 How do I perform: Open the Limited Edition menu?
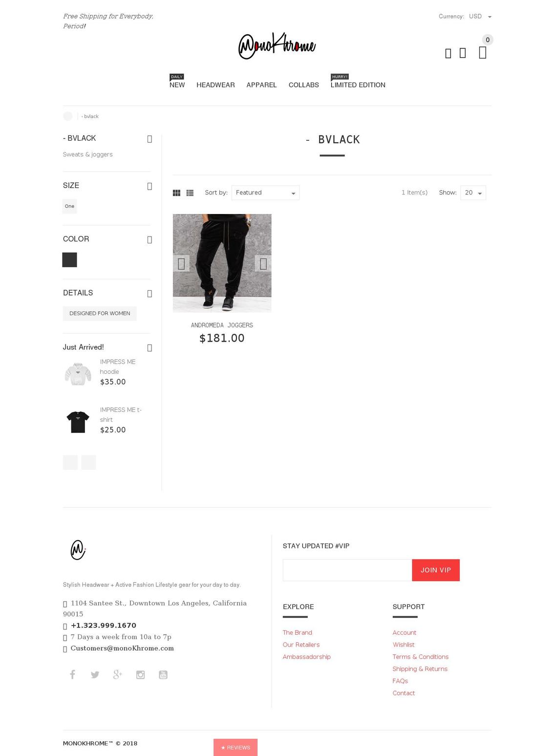tap(358, 85)
